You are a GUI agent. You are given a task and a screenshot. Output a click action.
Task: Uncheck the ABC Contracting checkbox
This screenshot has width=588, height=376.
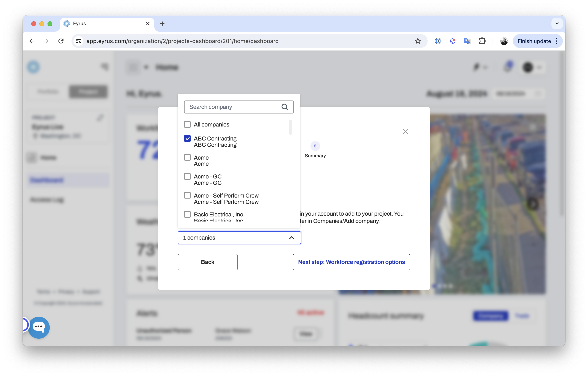click(x=187, y=138)
